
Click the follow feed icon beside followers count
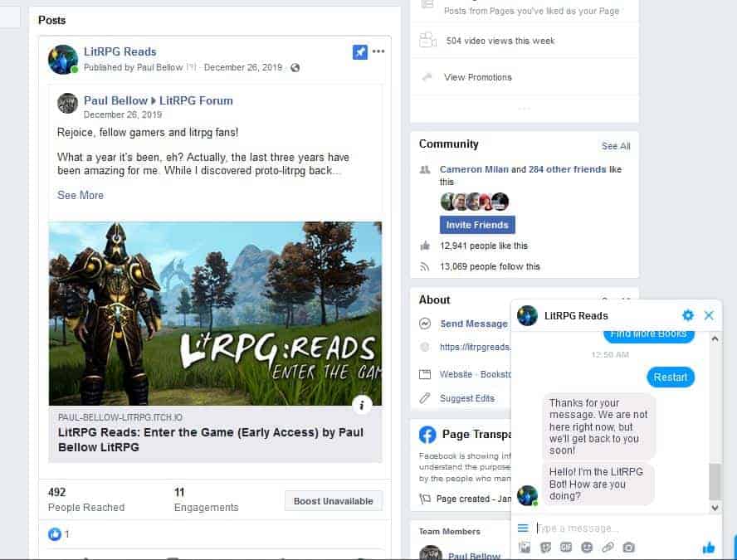click(425, 267)
